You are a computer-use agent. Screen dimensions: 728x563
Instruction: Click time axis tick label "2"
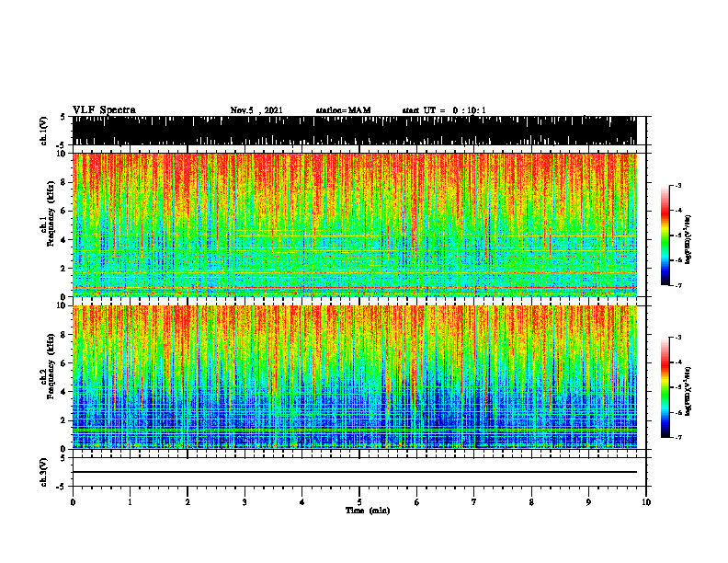coord(188,502)
